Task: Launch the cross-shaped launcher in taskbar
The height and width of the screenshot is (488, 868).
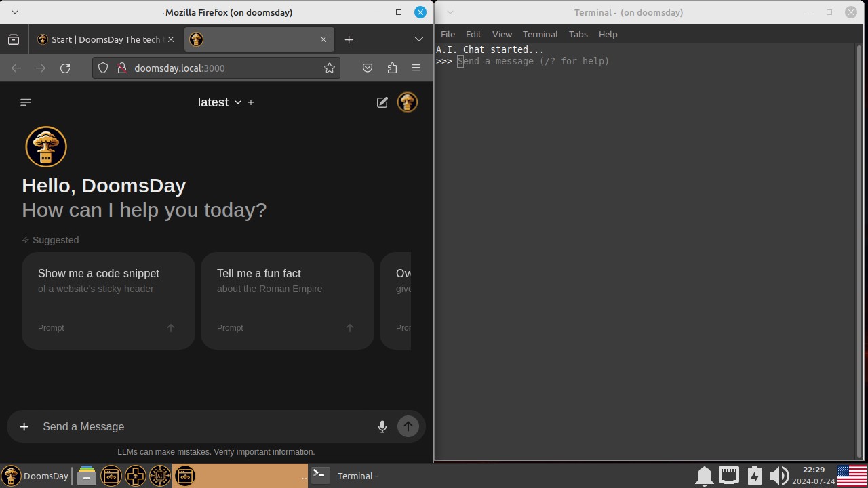Action: coord(136,476)
